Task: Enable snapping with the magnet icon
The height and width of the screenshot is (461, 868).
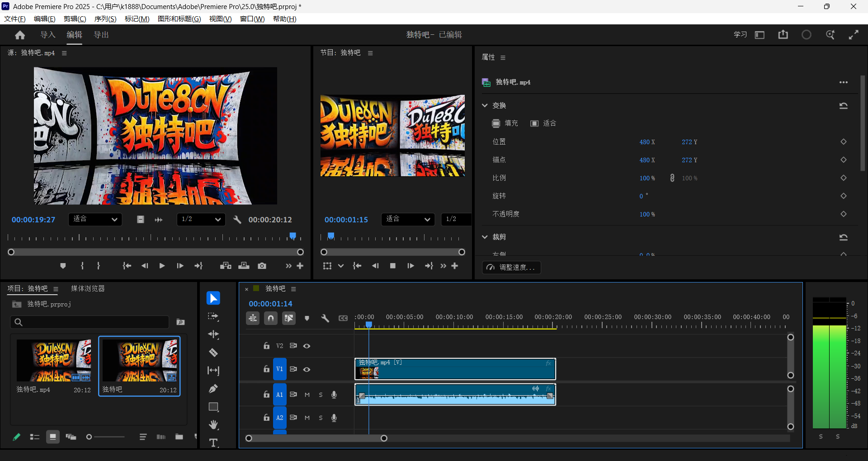Action: [270, 318]
